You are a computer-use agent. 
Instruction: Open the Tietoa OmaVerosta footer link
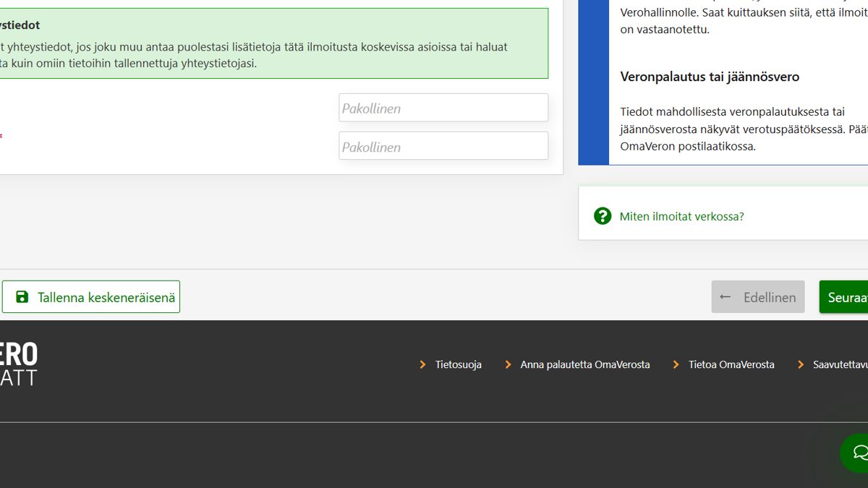[731, 365]
